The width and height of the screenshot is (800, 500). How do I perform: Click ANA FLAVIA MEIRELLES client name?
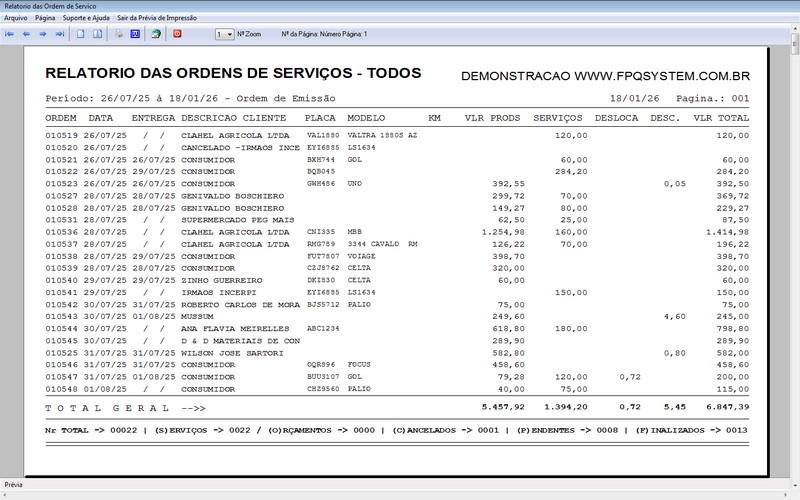[235, 329]
